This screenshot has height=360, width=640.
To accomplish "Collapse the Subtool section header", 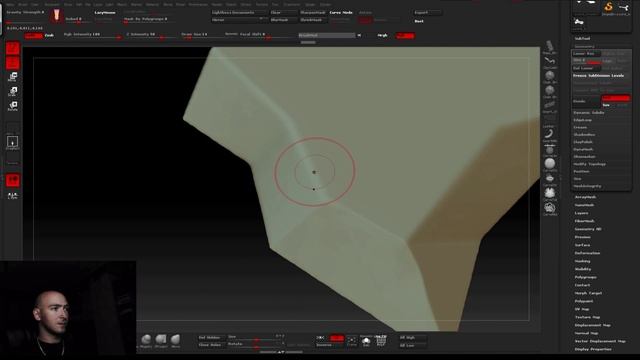I will point(582,39).
